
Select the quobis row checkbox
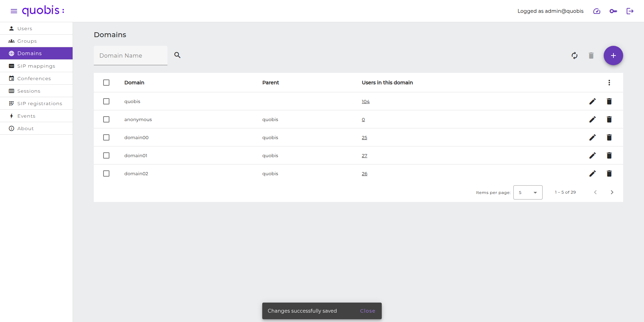tap(106, 101)
